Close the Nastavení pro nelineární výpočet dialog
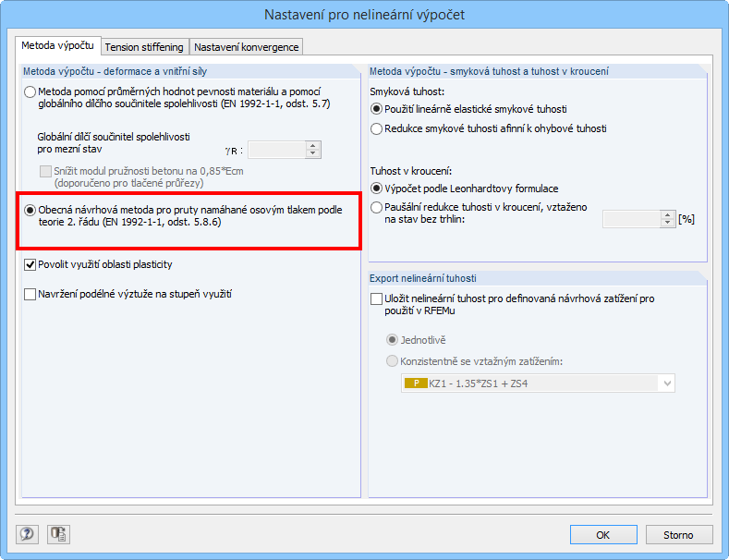 click(x=709, y=15)
